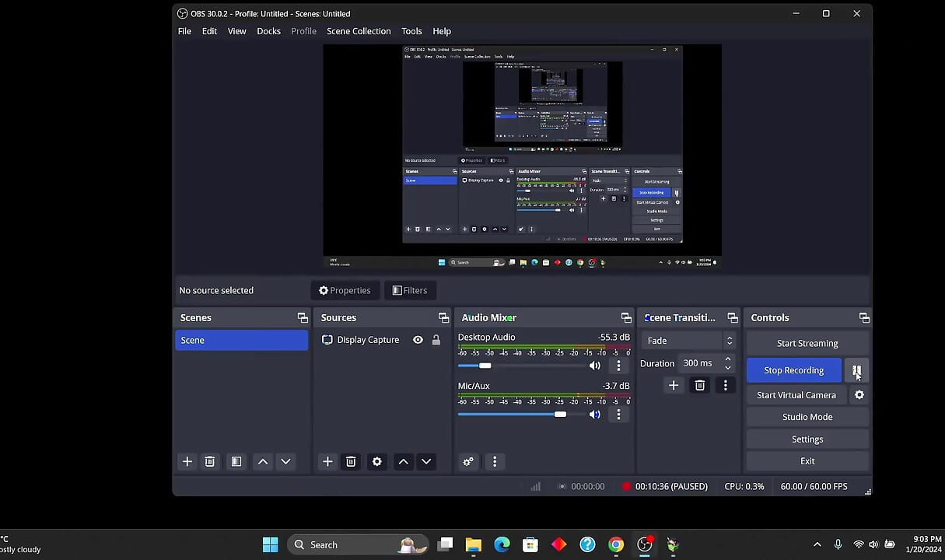Open the Scene Collection menu

click(359, 31)
